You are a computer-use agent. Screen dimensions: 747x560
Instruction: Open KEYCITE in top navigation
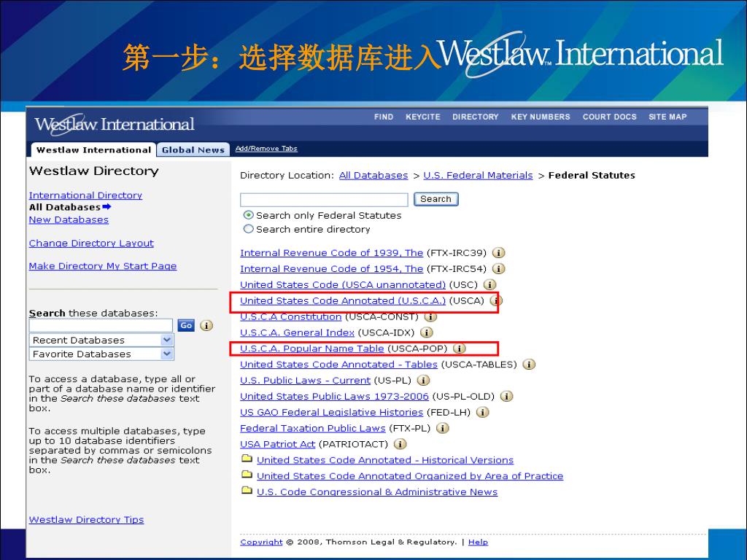[x=423, y=117]
